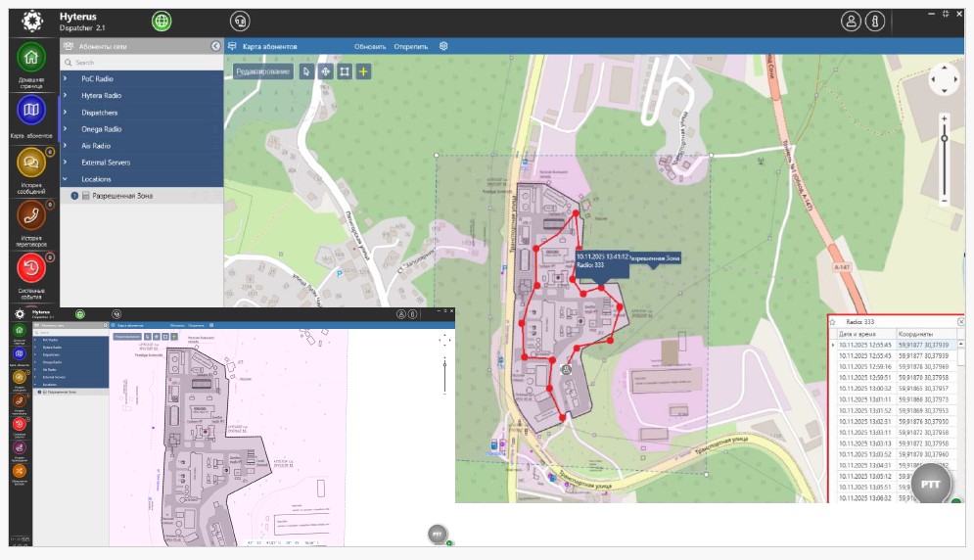Click the green globe icon in the small window
This screenshot has width=974, height=560.
pos(80,314)
